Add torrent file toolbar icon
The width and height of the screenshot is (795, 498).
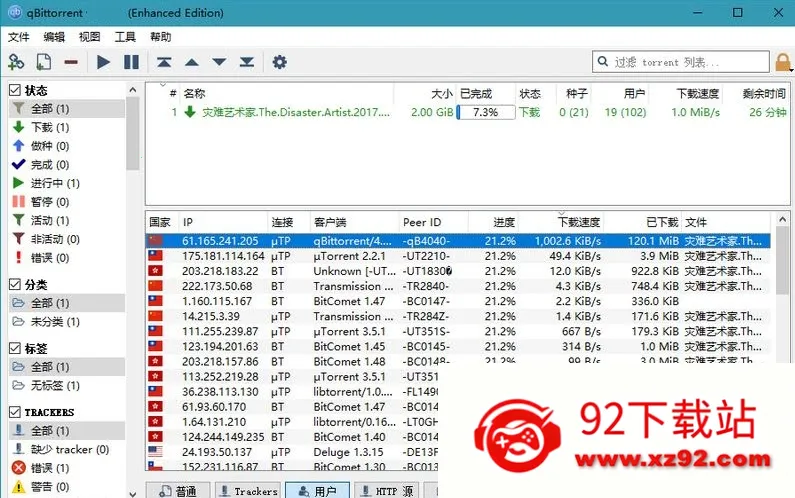44,62
